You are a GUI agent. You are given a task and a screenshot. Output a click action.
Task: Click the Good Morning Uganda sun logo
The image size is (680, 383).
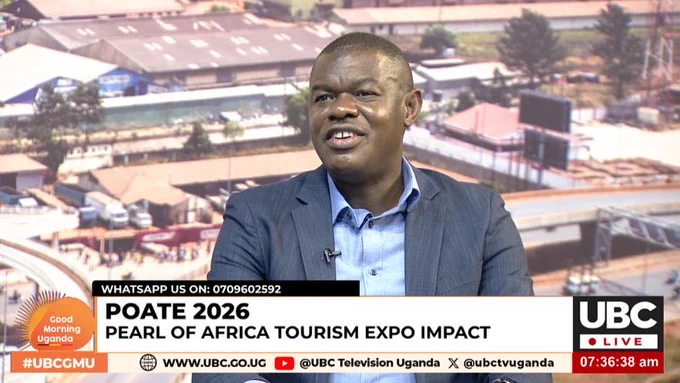[x=55, y=321]
